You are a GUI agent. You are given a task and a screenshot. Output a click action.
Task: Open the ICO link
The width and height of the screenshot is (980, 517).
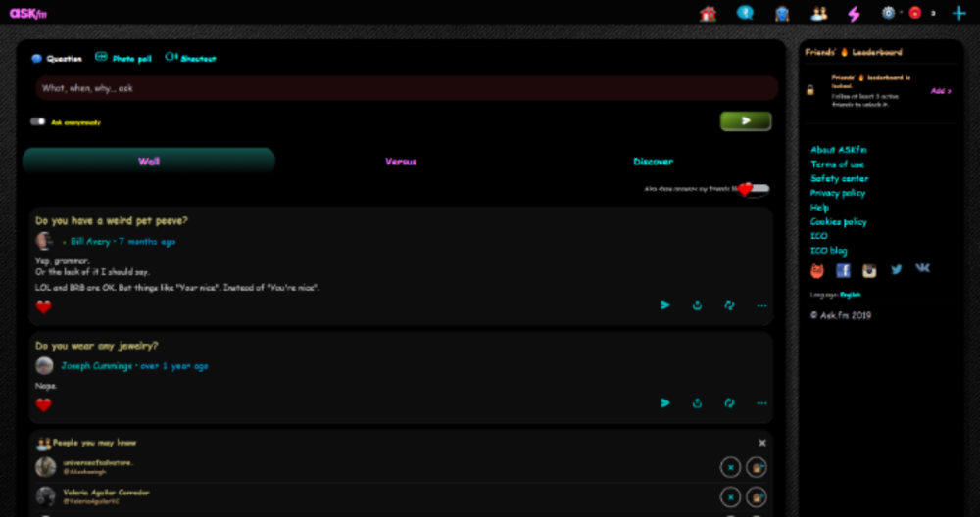(x=818, y=236)
